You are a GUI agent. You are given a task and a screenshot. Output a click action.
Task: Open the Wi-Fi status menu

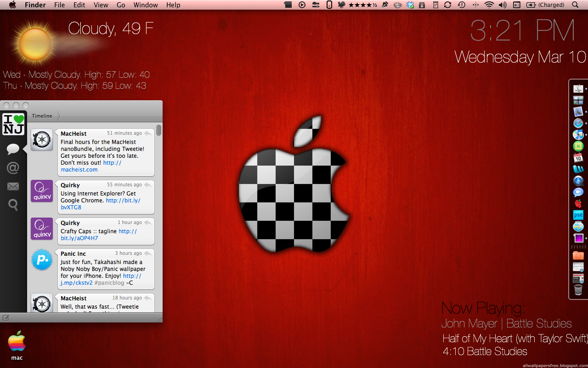pyautogui.click(x=489, y=5)
